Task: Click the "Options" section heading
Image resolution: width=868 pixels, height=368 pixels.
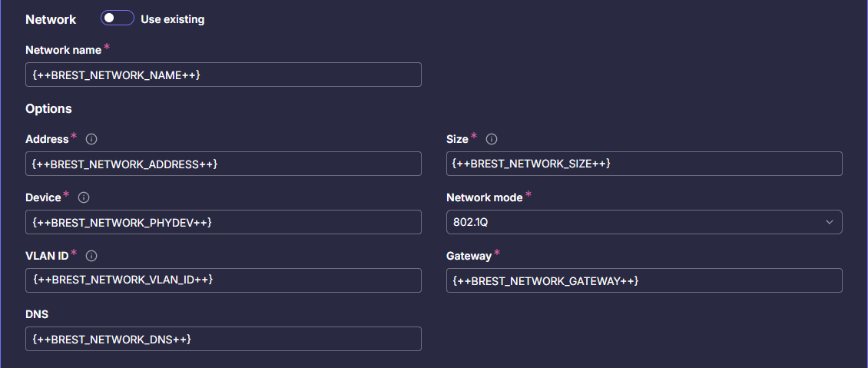Action: point(48,108)
